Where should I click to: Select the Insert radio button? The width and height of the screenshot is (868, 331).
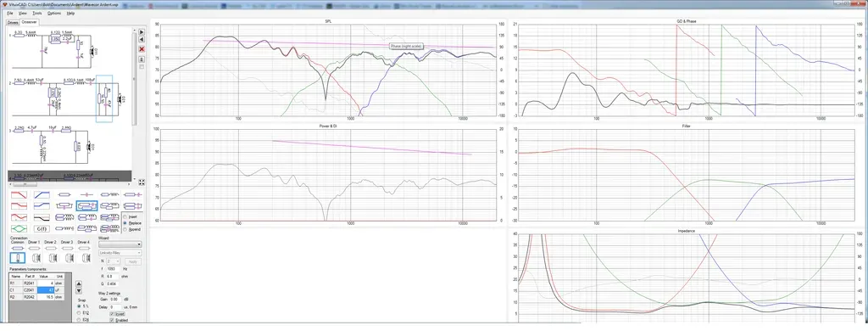click(125, 216)
